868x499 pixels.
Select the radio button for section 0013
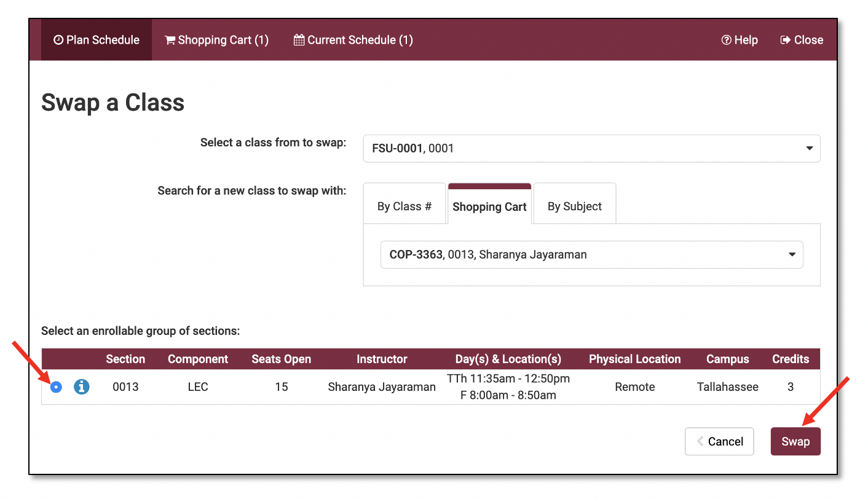coord(56,387)
